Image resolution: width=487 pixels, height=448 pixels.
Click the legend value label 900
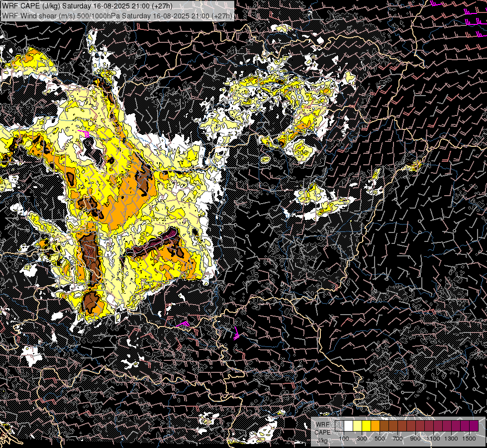tap(415, 439)
